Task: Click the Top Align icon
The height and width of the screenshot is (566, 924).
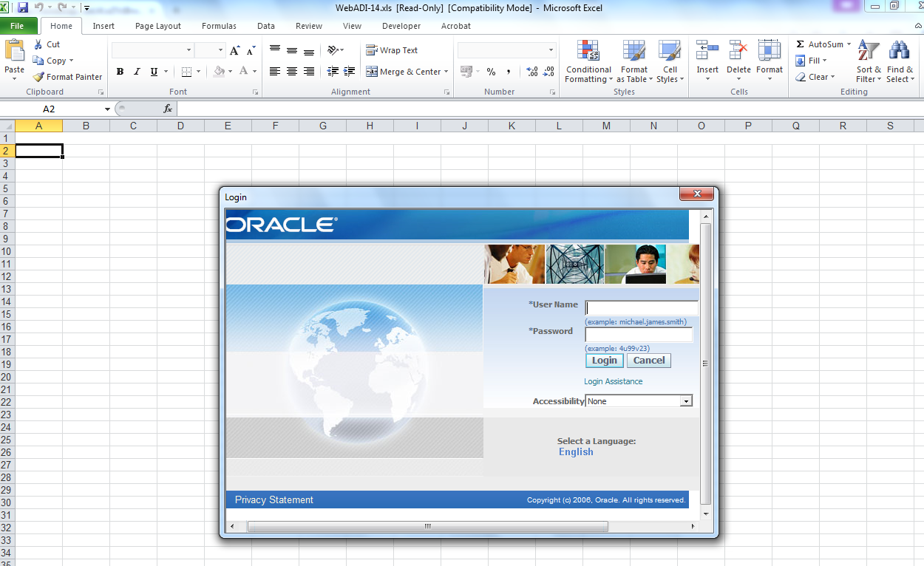Action: (275, 50)
